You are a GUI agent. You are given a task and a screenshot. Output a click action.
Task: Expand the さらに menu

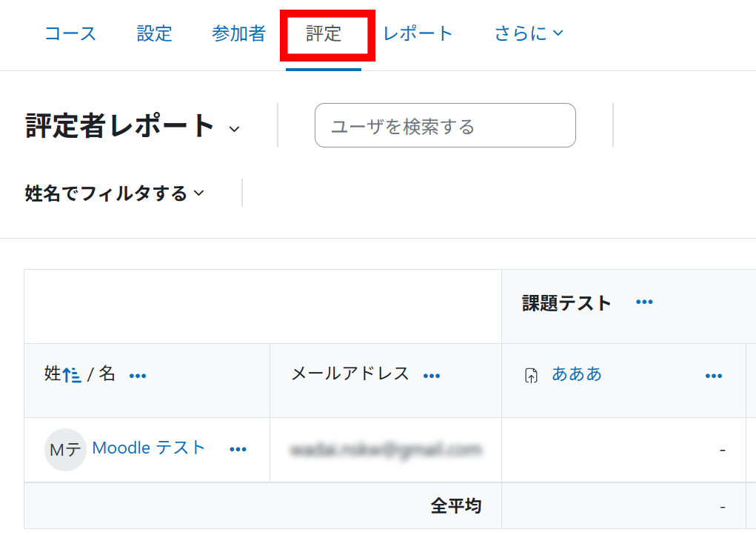coord(529,33)
